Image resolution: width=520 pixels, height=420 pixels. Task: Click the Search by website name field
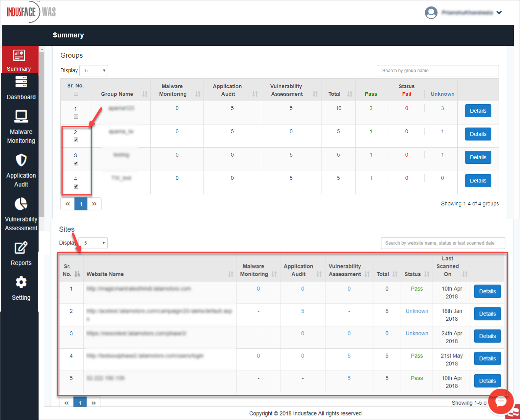tap(443, 243)
